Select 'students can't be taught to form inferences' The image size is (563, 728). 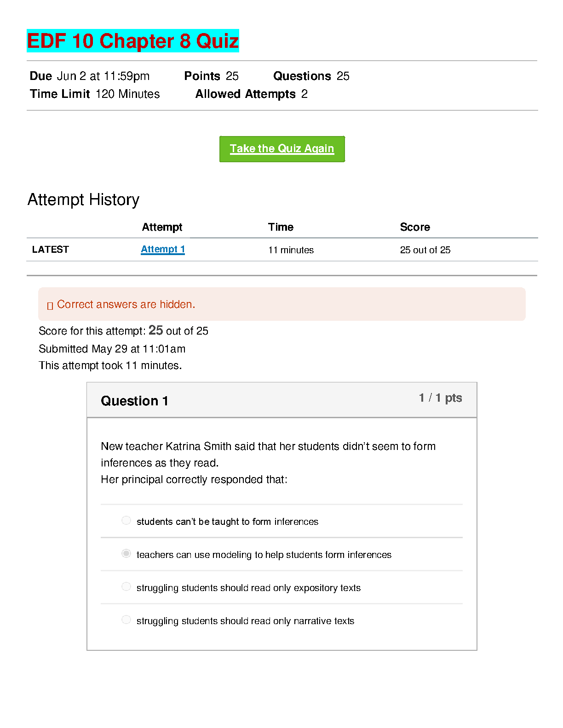[x=126, y=520]
